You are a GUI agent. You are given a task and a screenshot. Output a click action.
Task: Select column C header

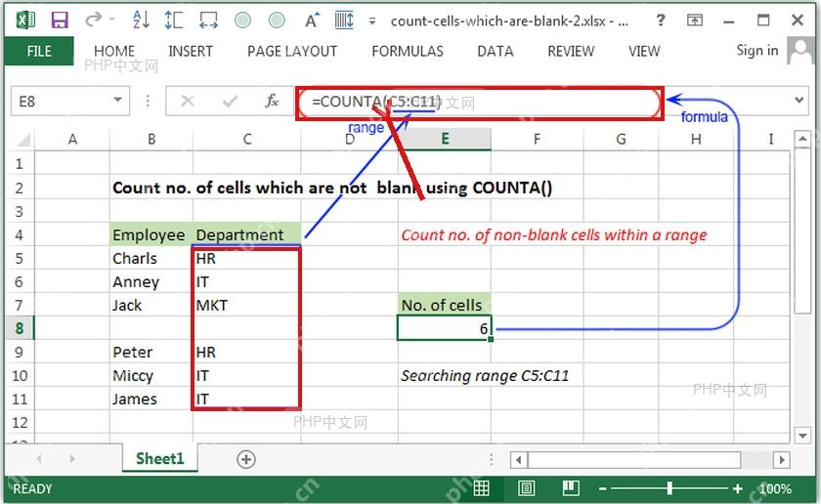247,140
